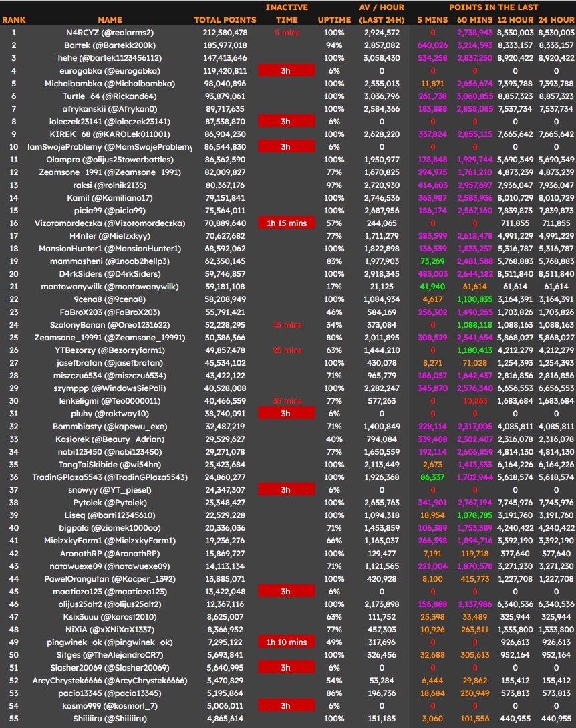Click montowanywilk's 17% uptime value
576x728 pixels.
click(334, 287)
